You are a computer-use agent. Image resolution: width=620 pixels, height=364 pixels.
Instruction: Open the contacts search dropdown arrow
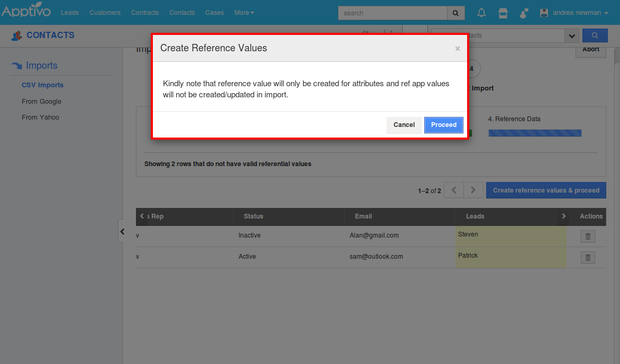click(x=571, y=36)
